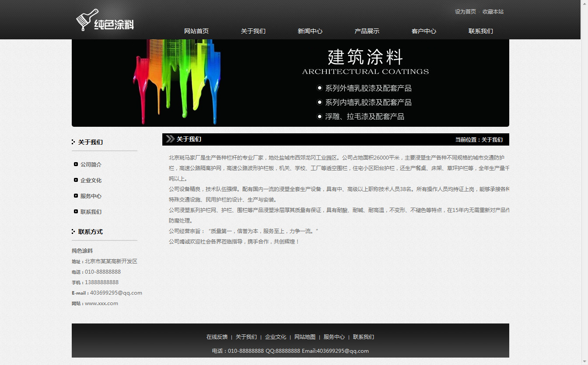
Task: Open 网站首页 in the navigation bar
Action: point(196,31)
